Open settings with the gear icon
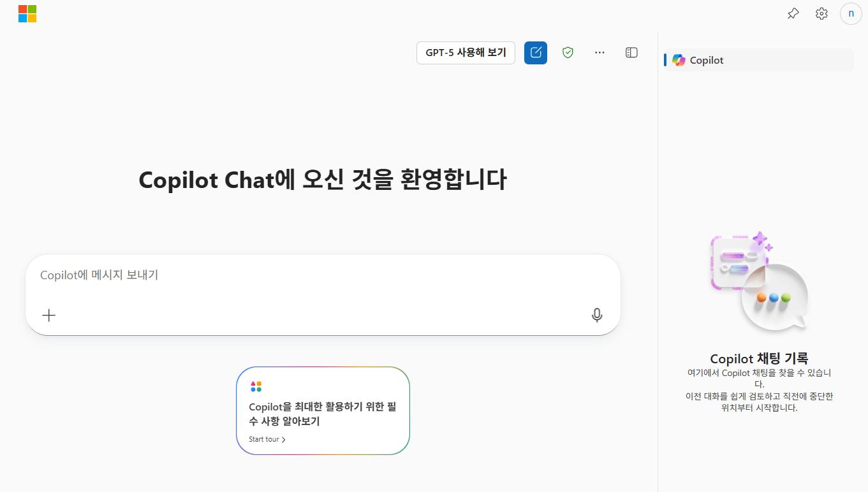The height and width of the screenshot is (492, 868). click(x=821, y=13)
